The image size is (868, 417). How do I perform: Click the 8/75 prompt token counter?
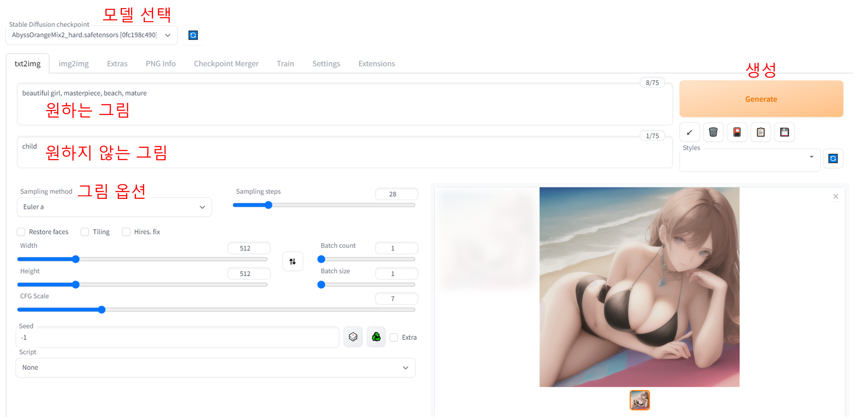click(x=652, y=83)
